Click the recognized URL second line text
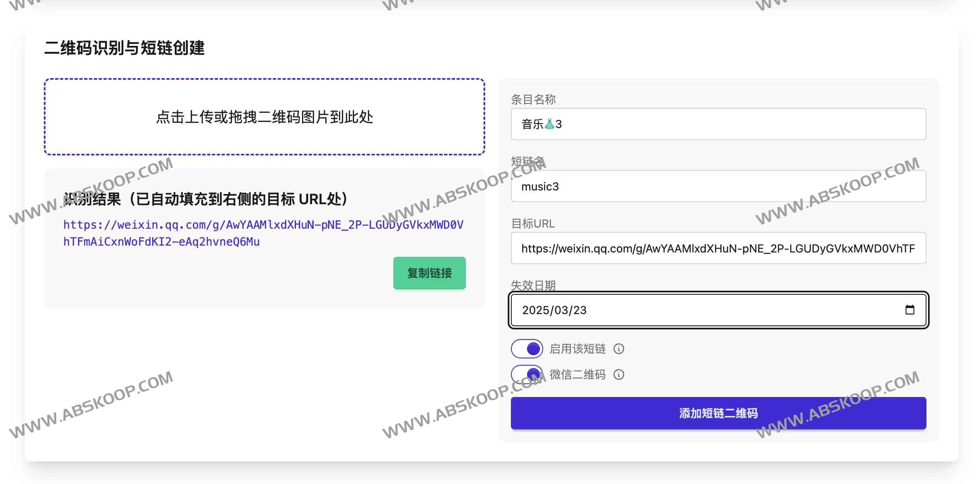Viewport: 980px width, 484px height. pos(161,242)
